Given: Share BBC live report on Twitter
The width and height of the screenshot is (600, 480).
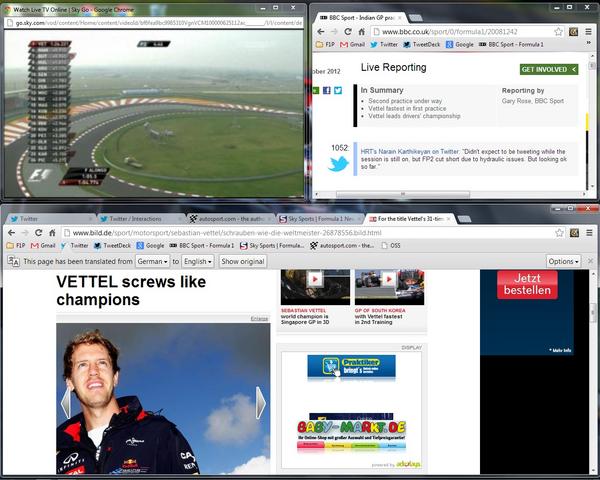Looking at the screenshot, I should (338, 90).
